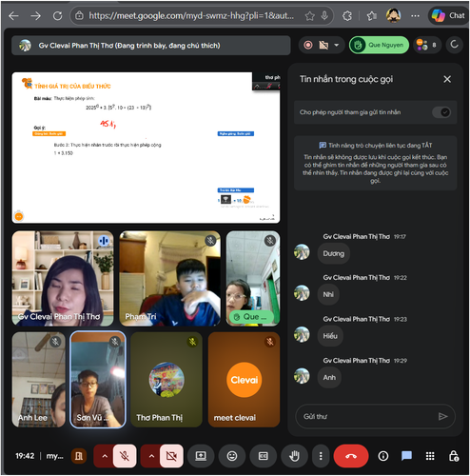
Task: Click the chat message Nhi
Action: [328, 294]
